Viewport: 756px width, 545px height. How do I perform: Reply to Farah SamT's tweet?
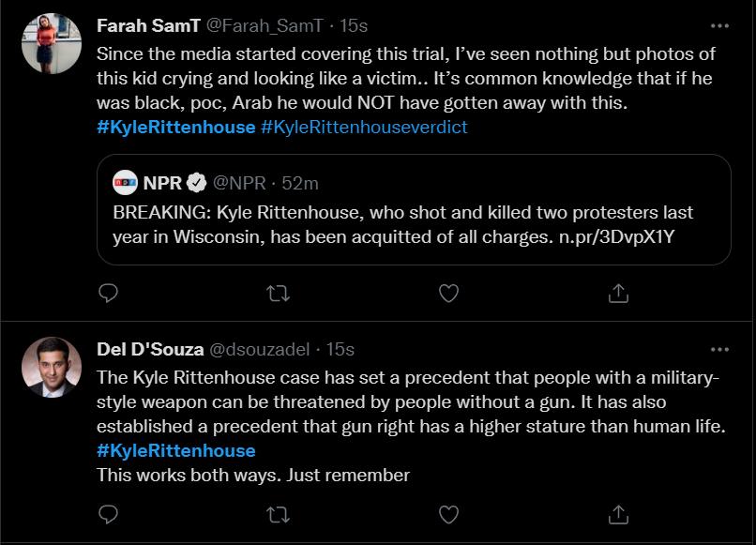109,294
